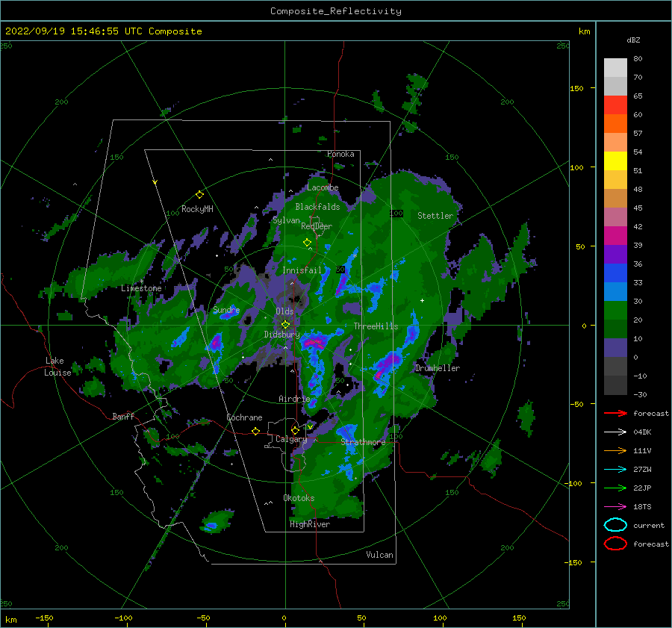Click the 27ZW legend label
Viewport: 672px width, 628px height.
(x=642, y=470)
